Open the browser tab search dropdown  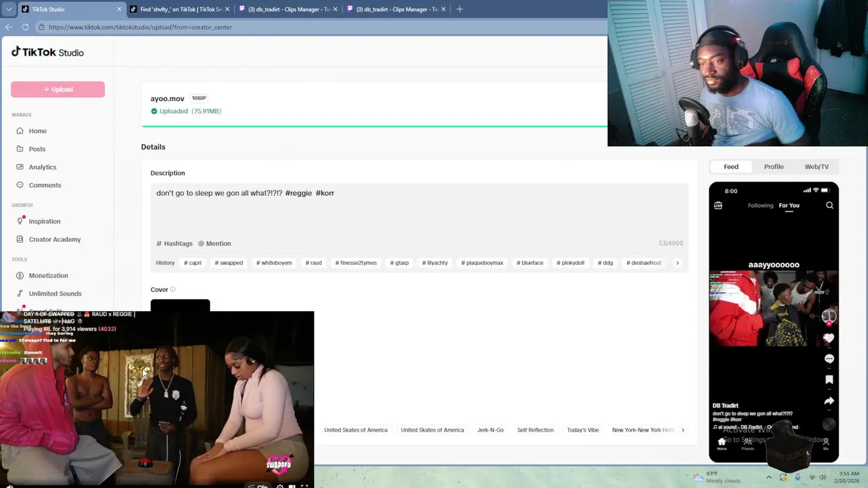pos(8,9)
